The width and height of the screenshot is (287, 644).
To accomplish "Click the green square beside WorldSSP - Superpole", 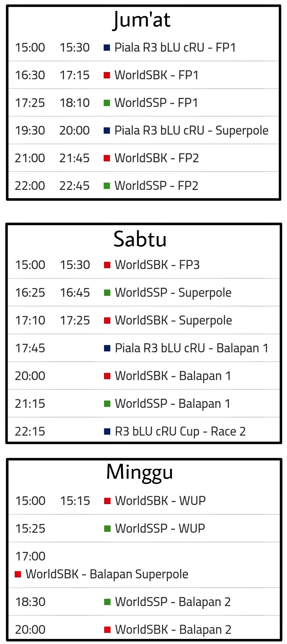I will pos(107,293).
